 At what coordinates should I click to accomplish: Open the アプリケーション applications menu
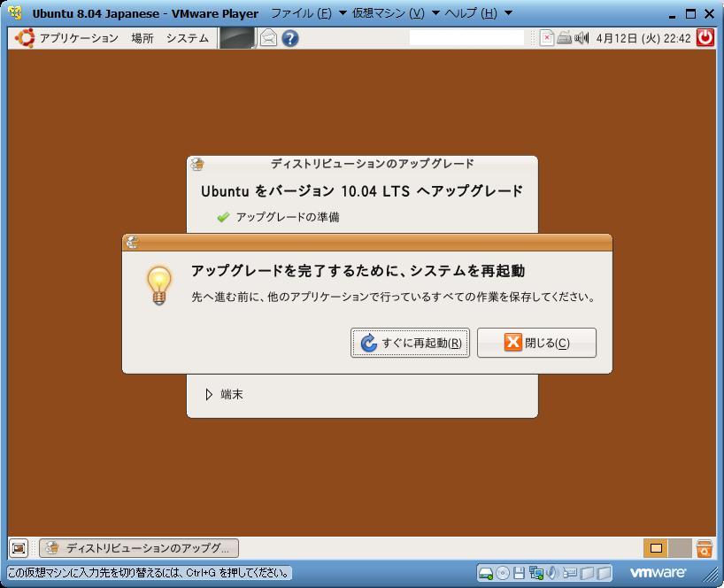[x=79, y=38]
